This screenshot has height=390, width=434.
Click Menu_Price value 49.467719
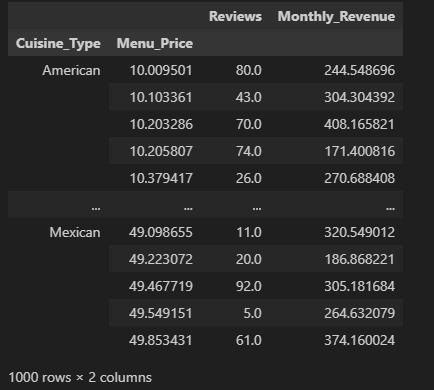[x=161, y=286]
